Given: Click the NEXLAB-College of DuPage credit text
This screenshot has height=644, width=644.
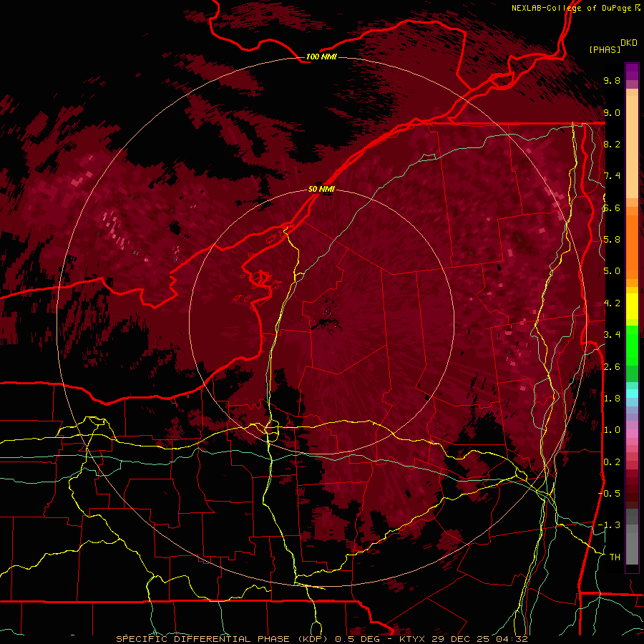Looking at the screenshot, I should tap(572, 8).
